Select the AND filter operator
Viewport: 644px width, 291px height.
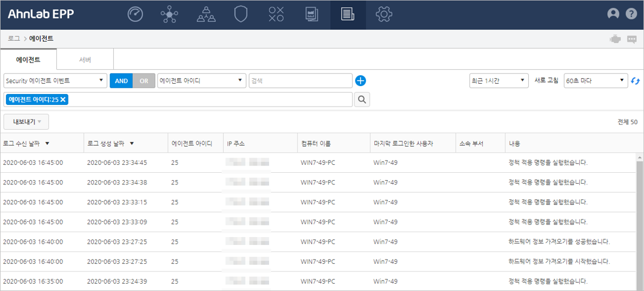click(121, 81)
